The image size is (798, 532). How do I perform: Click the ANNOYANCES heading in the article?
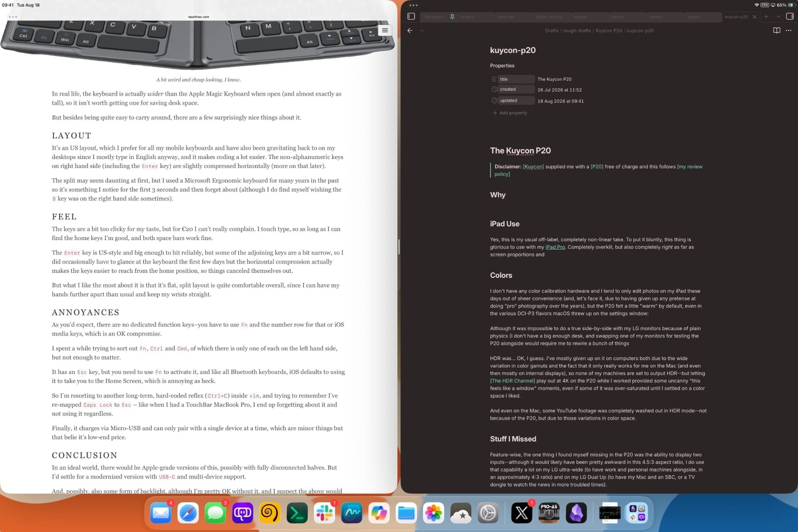point(86,312)
